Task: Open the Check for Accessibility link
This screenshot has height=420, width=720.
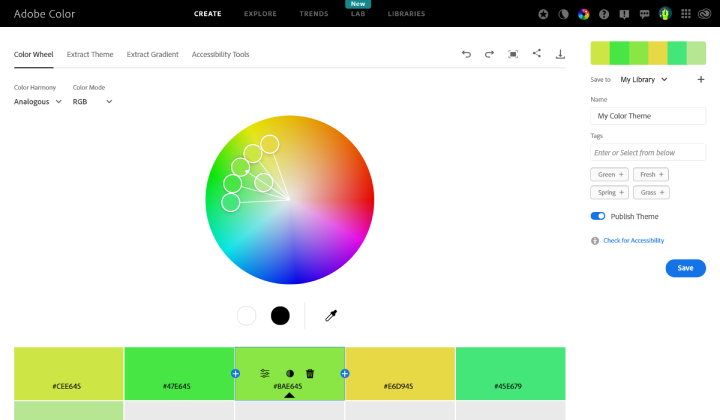Action: pyautogui.click(x=632, y=240)
